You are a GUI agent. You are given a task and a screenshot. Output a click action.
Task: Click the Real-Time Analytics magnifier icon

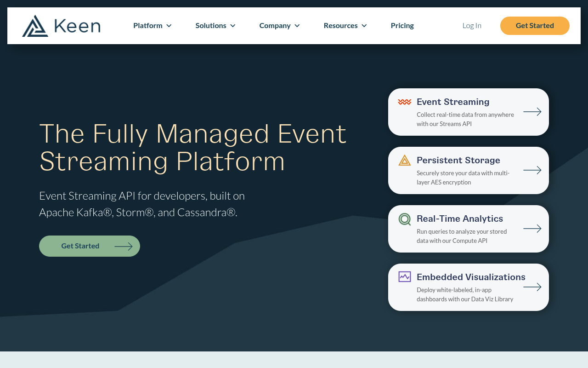pyautogui.click(x=405, y=219)
